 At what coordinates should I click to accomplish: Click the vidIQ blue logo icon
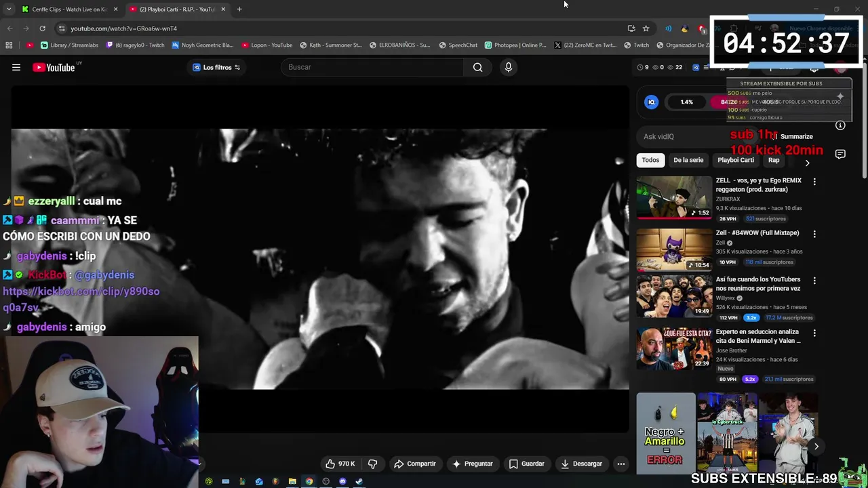(651, 102)
